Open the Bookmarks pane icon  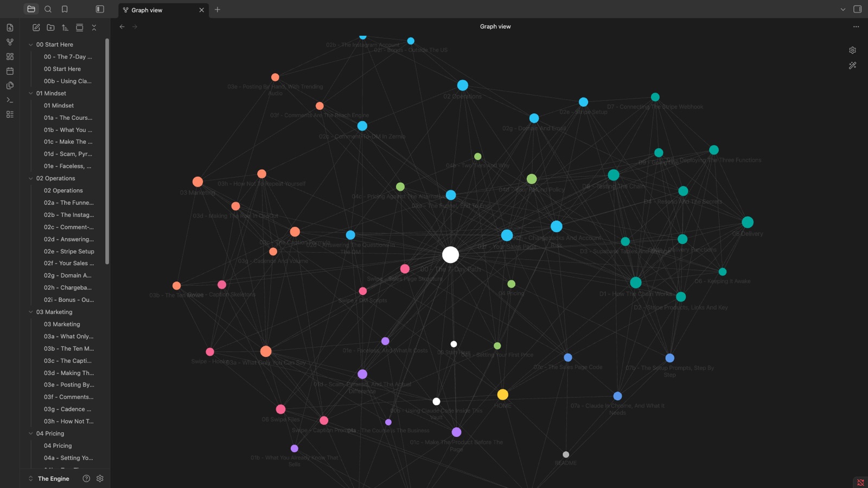(65, 9)
